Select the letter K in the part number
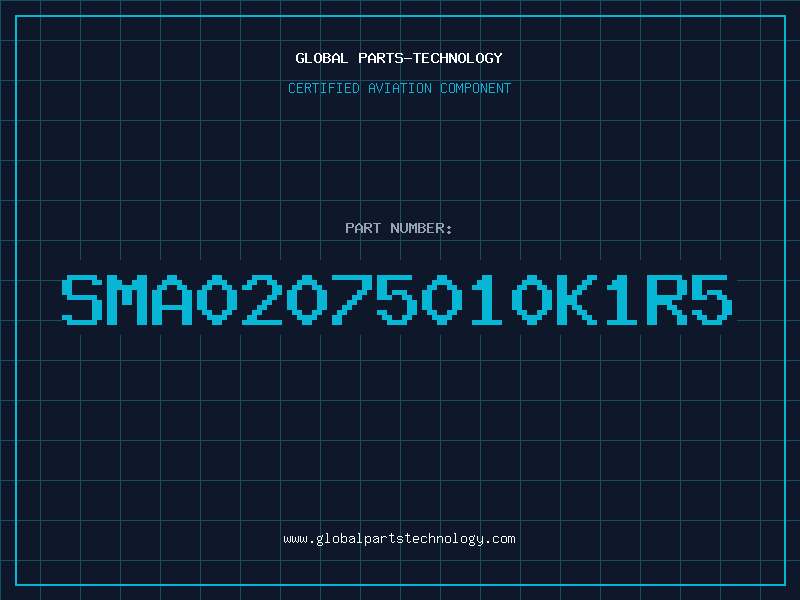The height and width of the screenshot is (600, 800). point(577,299)
